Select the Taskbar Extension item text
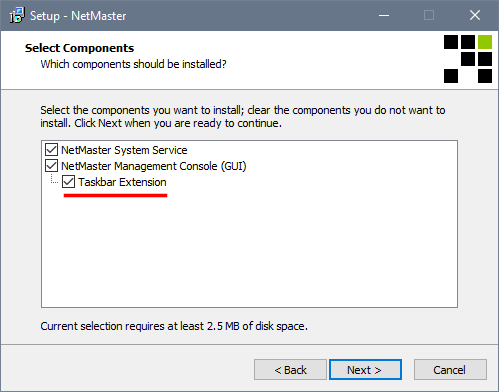The width and height of the screenshot is (499, 392). click(x=122, y=182)
